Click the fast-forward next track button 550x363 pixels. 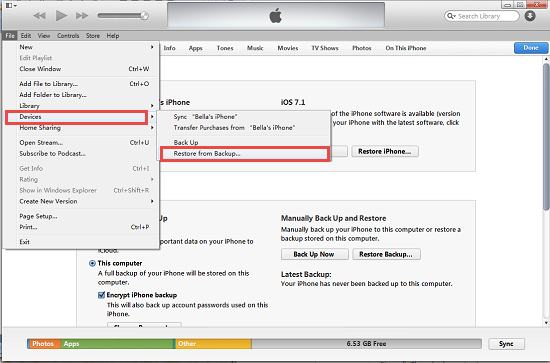[82, 16]
